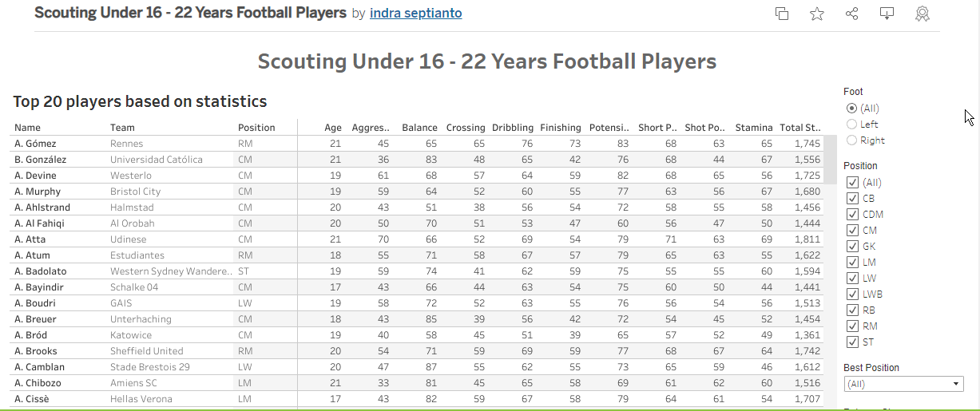The height and width of the screenshot is (411, 980).
Task: Open author indra septianto profile link
Action: tap(415, 14)
